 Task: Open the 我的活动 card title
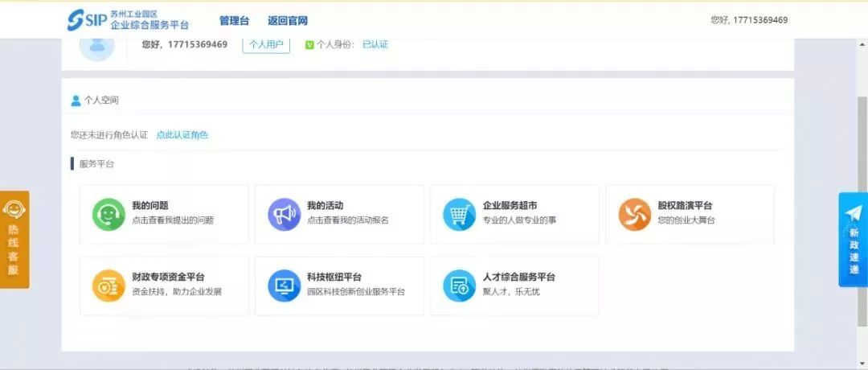pos(325,206)
